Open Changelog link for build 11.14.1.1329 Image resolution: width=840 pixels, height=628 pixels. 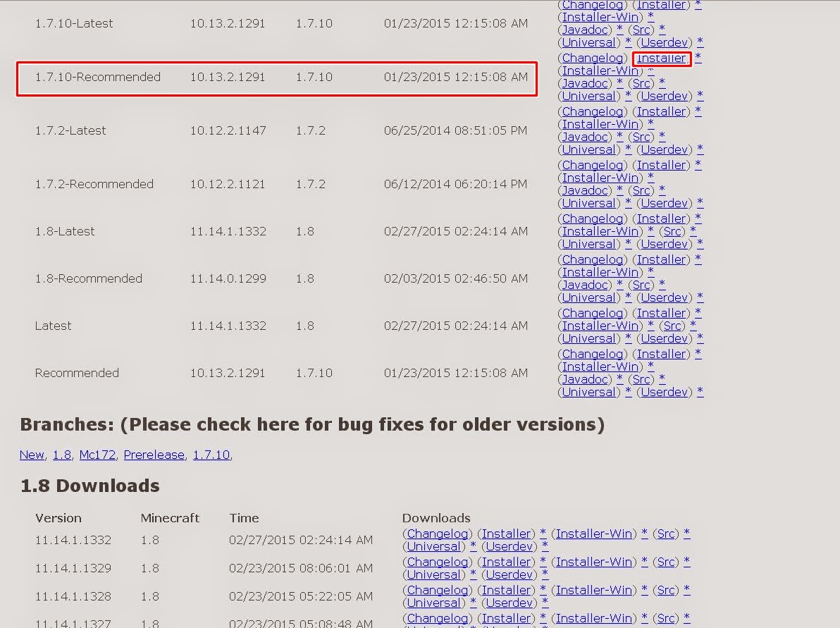tap(438, 562)
